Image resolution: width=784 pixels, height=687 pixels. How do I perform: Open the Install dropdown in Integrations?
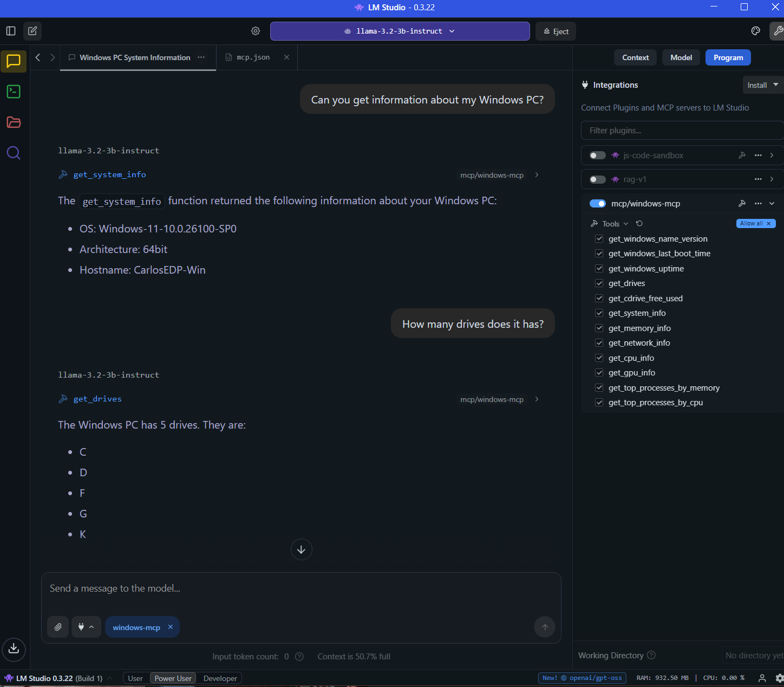(x=762, y=85)
